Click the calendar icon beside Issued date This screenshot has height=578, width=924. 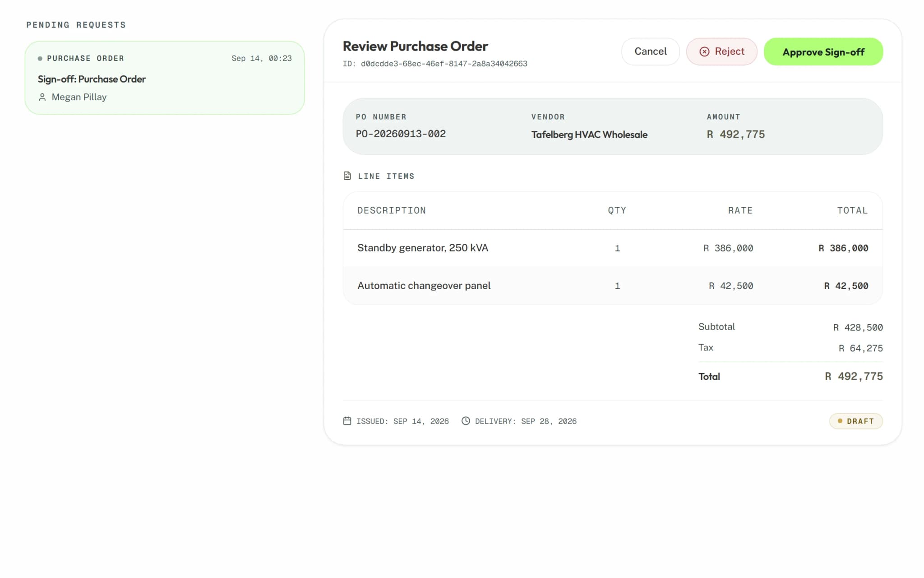click(x=347, y=421)
